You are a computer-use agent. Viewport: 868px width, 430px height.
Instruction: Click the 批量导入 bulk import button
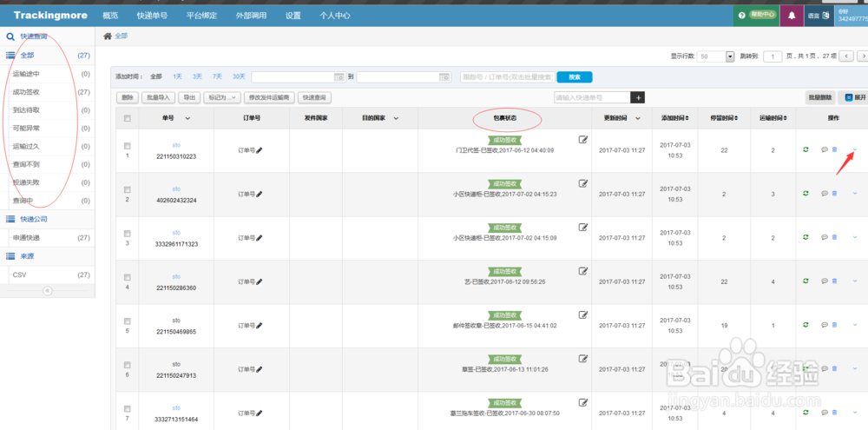coord(158,97)
